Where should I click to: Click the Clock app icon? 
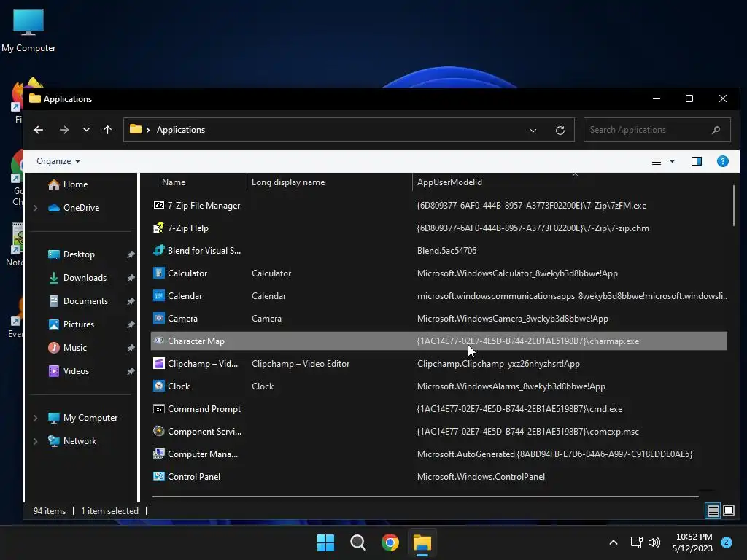pos(158,386)
